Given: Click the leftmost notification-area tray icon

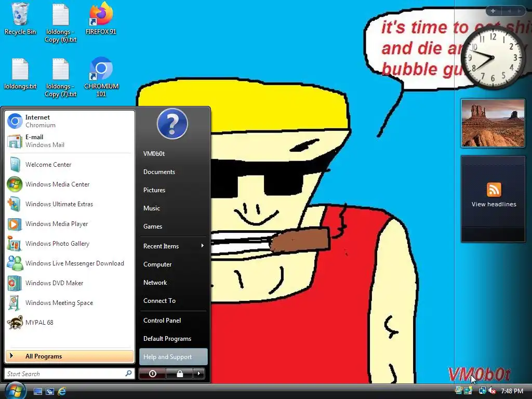Looking at the screenshot, I should [x=459, y=391].
